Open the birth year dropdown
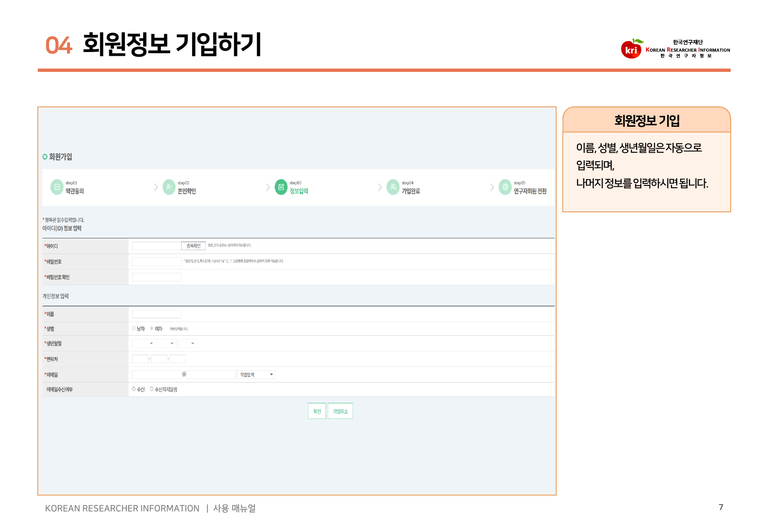The height and width of the screenshot is (532, 769). coord(144,343)
